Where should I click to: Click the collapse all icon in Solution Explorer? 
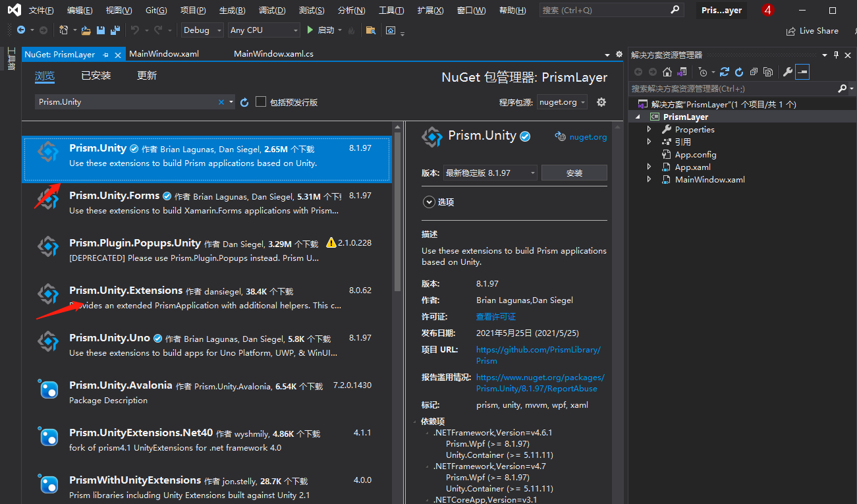tap(752, 72)
